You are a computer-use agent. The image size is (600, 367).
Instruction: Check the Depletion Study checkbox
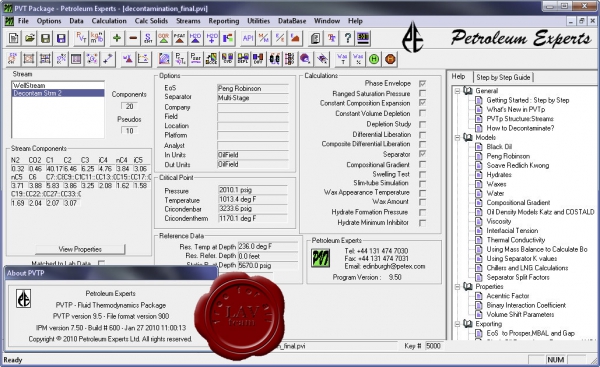tap(422, 124)
